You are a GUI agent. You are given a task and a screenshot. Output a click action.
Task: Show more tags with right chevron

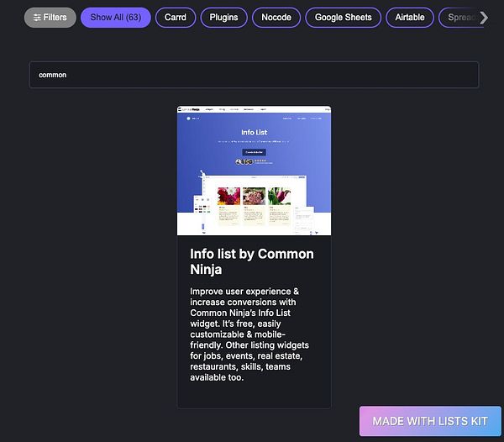(x=484, y=18)
